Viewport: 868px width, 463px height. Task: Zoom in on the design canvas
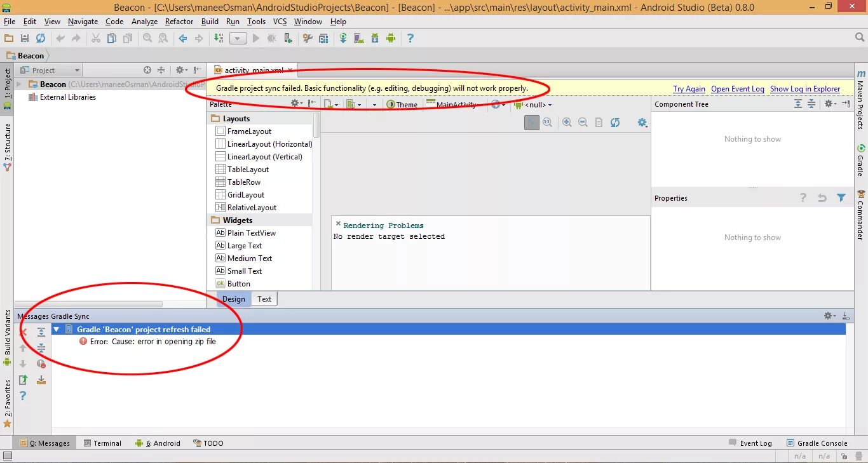click(x=567, y=122)
